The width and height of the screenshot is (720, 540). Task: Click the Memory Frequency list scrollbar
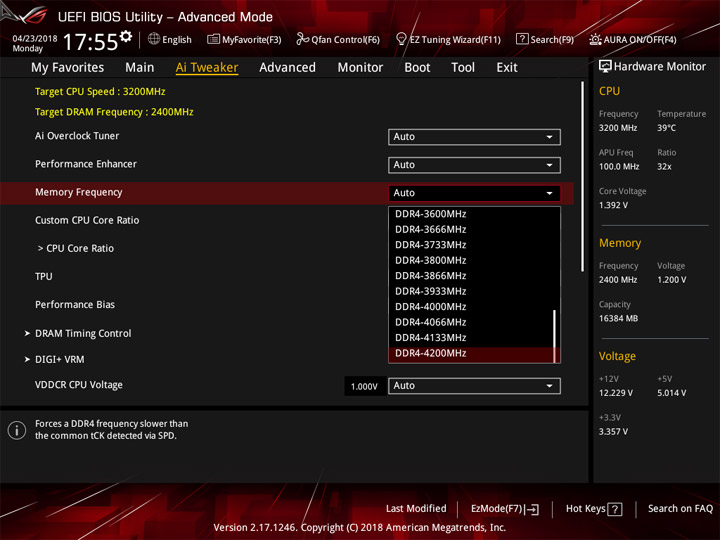tap(555, 336)
